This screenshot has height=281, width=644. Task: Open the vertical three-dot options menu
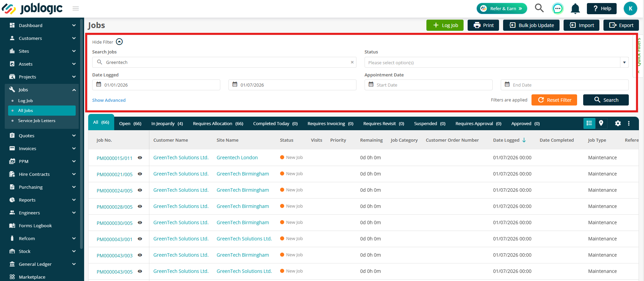pyautogui.click(x=628, y=123)
